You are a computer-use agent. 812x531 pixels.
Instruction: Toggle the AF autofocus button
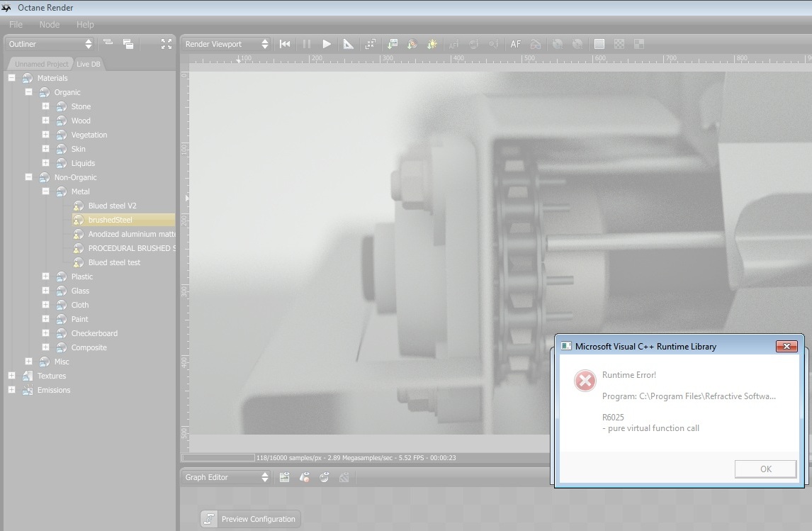click(515, 44)
